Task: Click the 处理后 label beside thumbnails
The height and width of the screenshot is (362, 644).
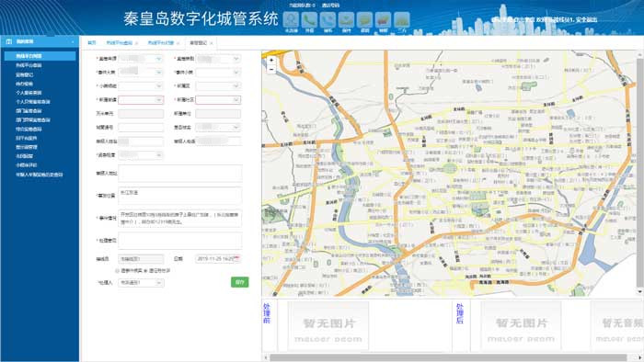Action: 460,313
